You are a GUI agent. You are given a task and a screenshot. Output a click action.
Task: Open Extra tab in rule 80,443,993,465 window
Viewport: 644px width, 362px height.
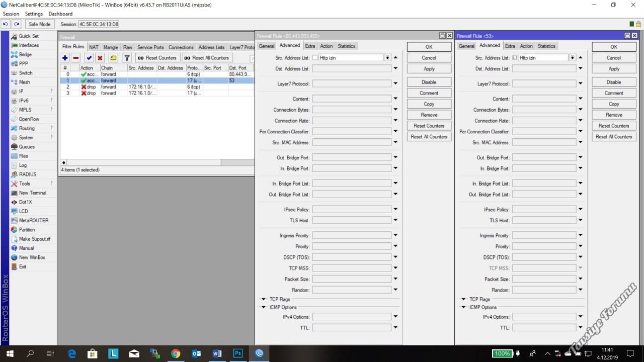pos(310,46)
